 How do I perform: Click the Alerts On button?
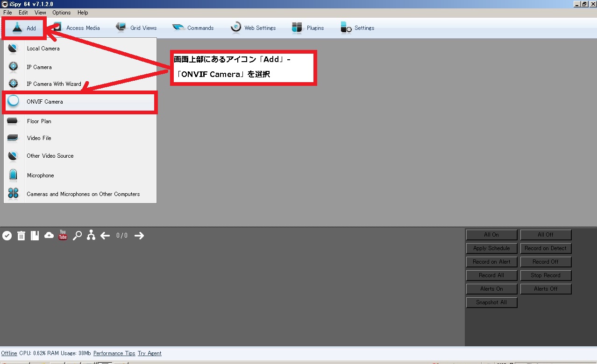point(491,289)
